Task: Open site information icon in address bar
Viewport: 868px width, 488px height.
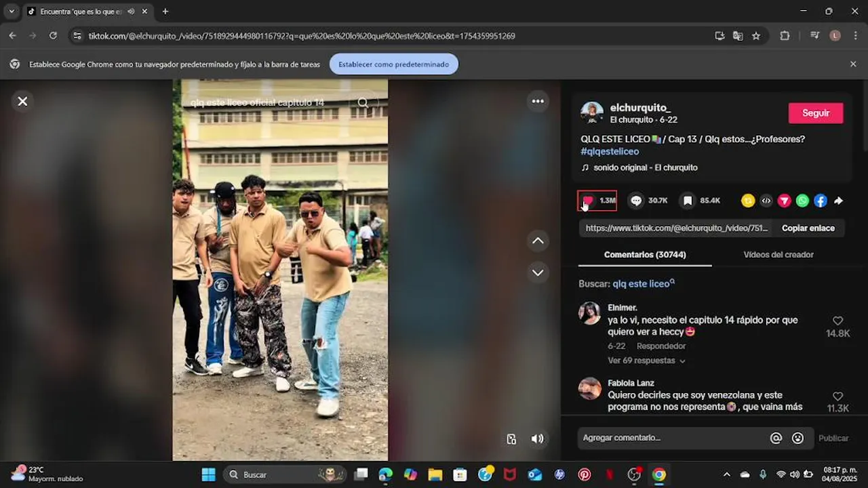Action: coord(77,36)
